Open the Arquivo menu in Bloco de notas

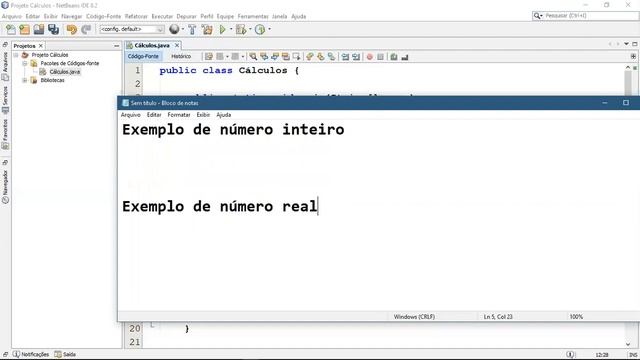pos(131,115)
